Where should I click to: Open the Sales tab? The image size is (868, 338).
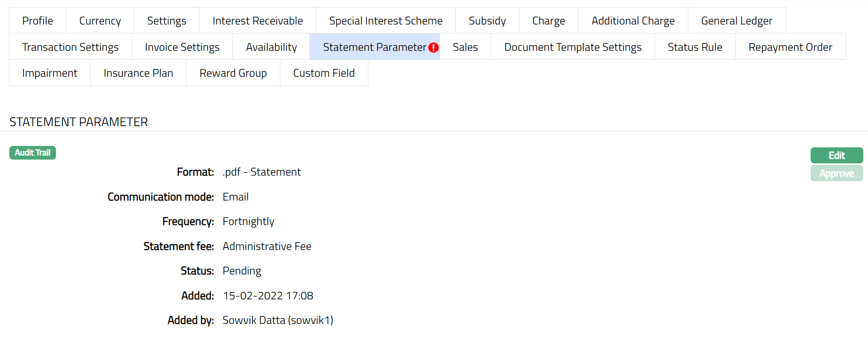tap(465, 47)
